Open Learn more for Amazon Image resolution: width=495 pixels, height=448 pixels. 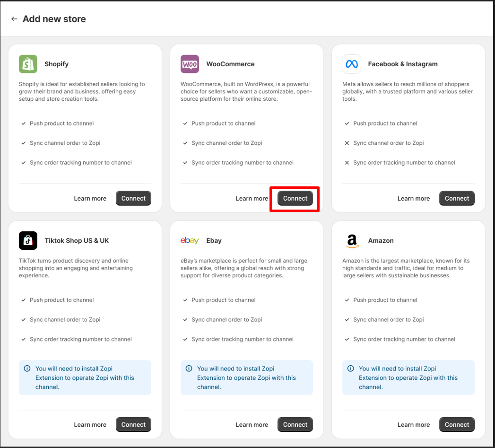(x=414, y=425)
